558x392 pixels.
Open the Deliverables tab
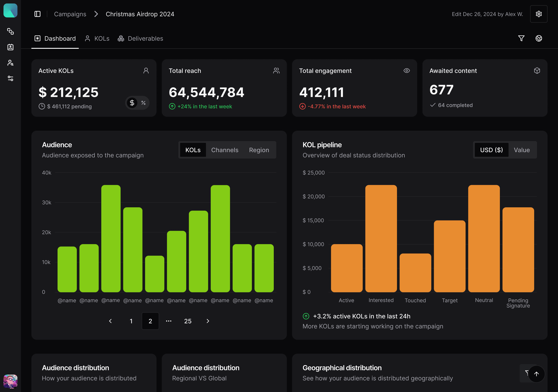coord(140,38)
